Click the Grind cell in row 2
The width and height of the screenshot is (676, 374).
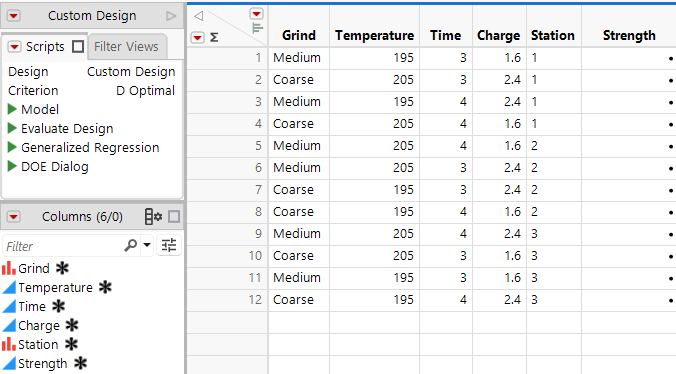click(x=299, y=80)
